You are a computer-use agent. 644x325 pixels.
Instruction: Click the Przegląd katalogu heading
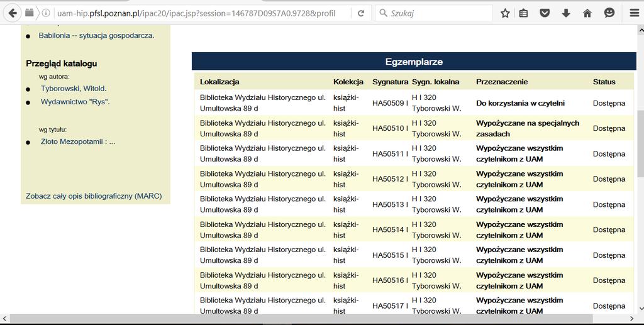coord(61,63)
